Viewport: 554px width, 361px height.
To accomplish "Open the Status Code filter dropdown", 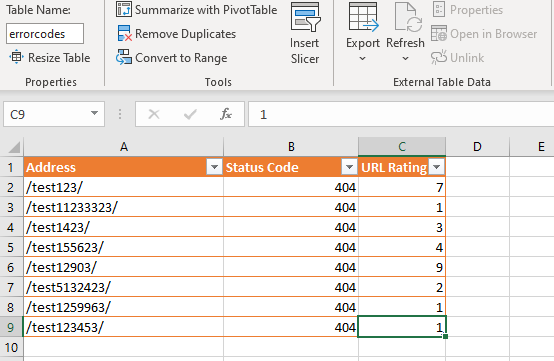I will (349, 167).
